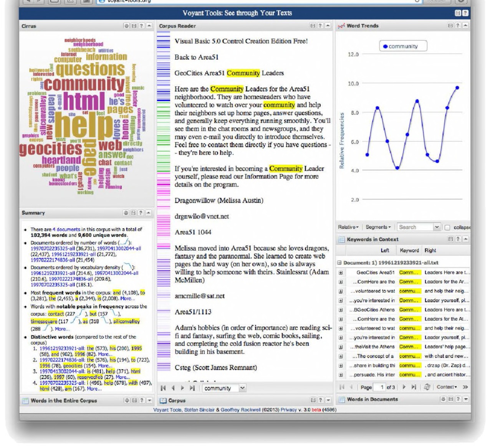This screenshot has width=490, height=448.
Task: Collapse the Summary panel
Action: pyautogui.click(x=149, y=213)
